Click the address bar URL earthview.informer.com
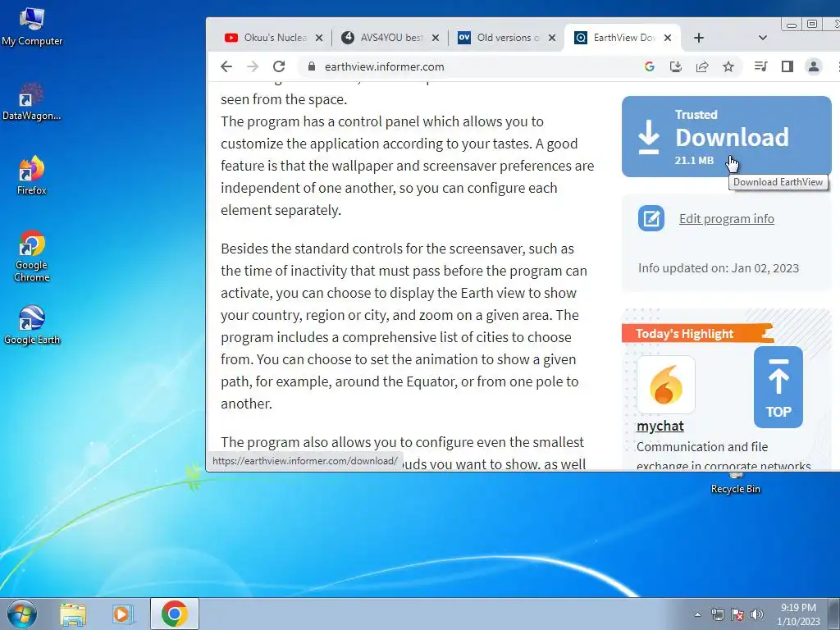840x630 pixels. [384, 66]
